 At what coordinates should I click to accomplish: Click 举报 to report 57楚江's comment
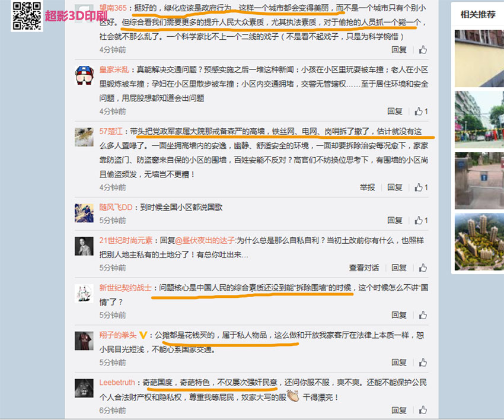tap(367, 187)
